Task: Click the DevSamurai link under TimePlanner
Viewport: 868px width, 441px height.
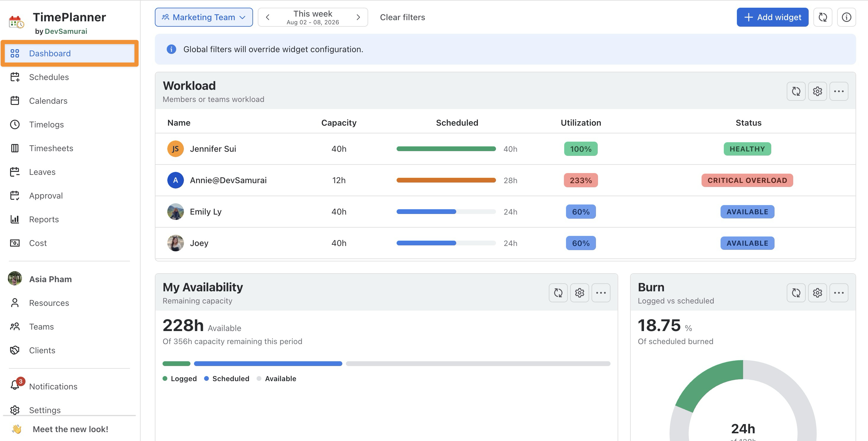Action: (x=66, y=31)
